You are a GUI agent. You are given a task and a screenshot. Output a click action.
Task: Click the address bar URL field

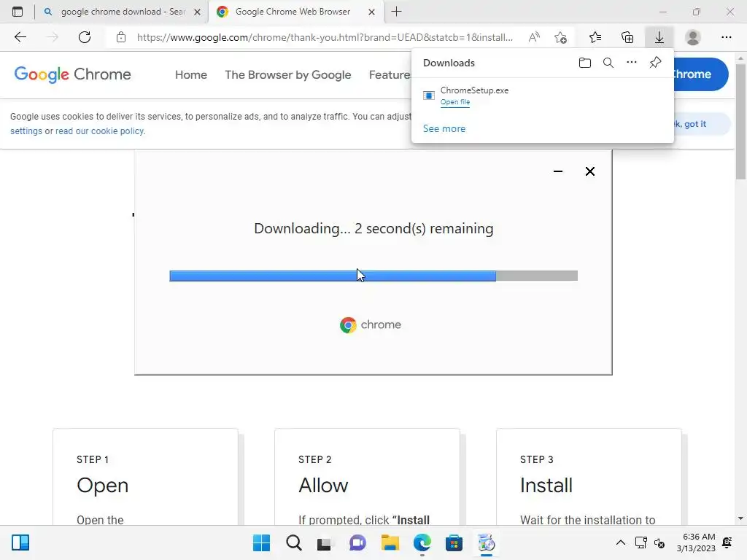(x=325, y=37)
